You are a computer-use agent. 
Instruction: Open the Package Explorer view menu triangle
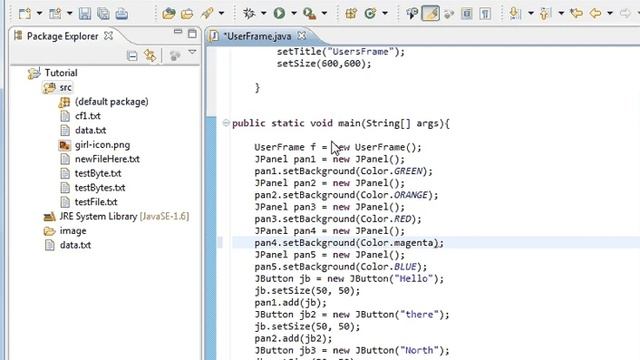coord(192,52)
